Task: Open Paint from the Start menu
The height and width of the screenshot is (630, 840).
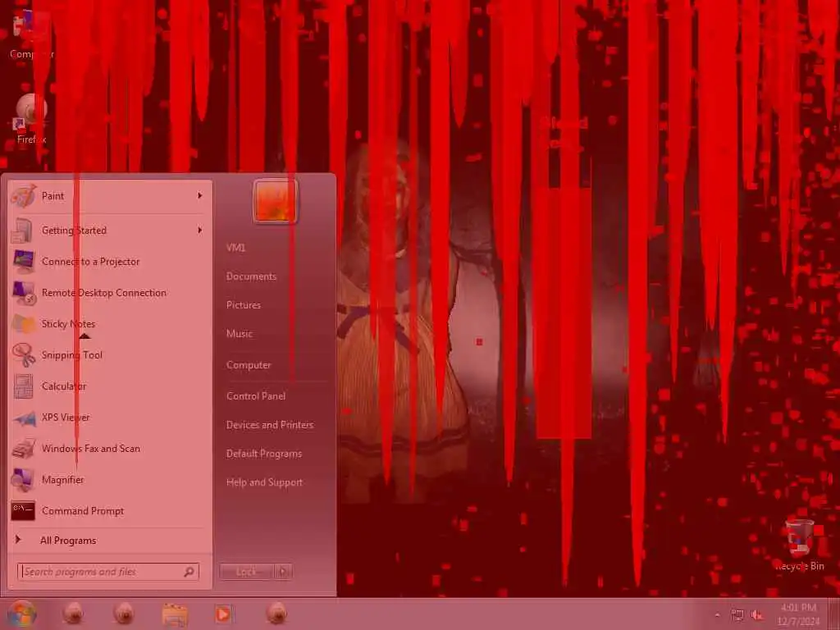Action: [110, 196]
